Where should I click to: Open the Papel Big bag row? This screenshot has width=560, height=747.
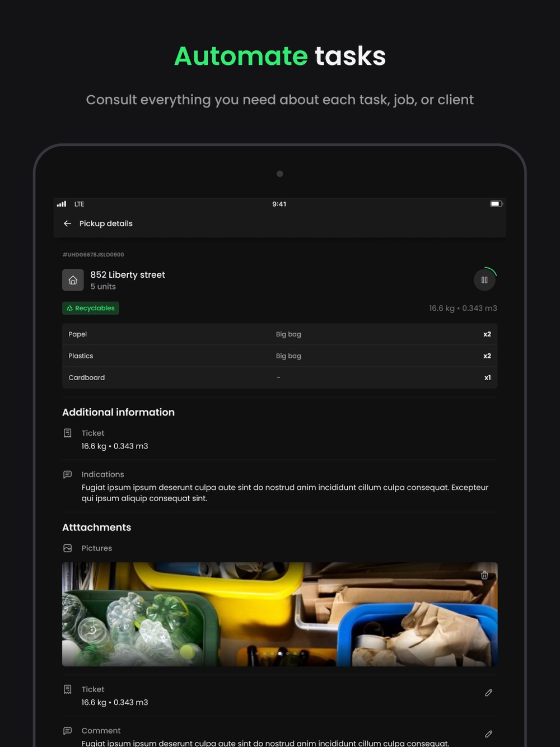click(280, 334)
